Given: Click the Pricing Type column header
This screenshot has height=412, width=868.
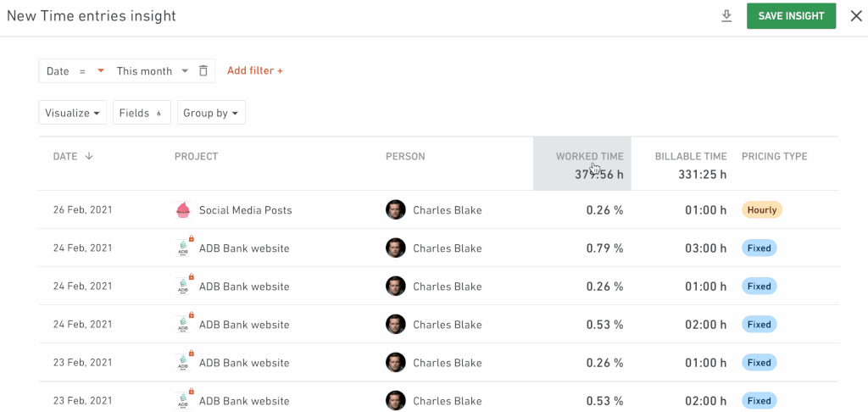Looking at the screenshot, I should (775, 156).
